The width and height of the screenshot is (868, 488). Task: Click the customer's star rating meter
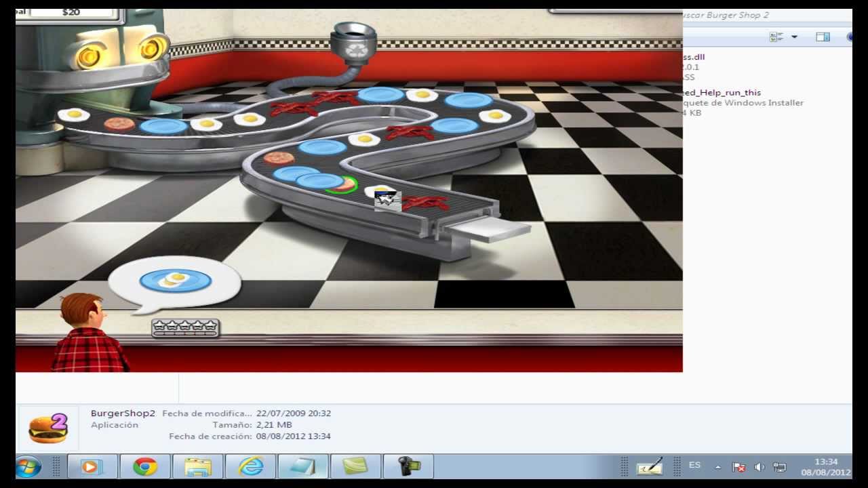pos(185,327)
